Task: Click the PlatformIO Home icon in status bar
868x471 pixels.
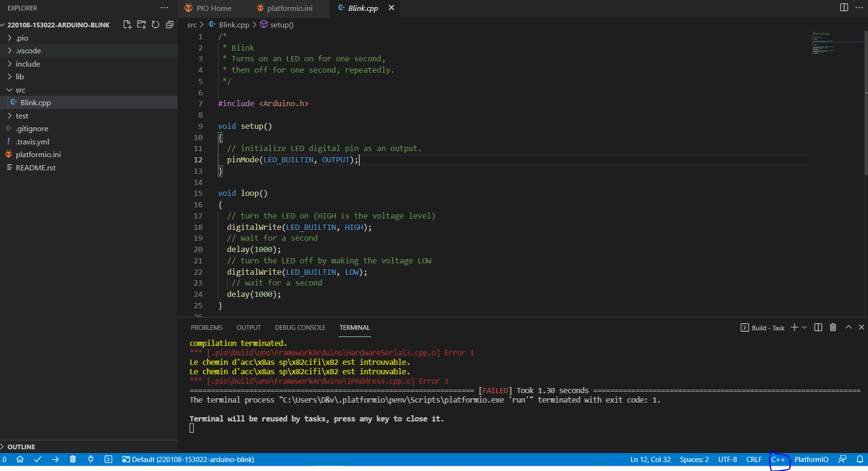Action: 20,459
